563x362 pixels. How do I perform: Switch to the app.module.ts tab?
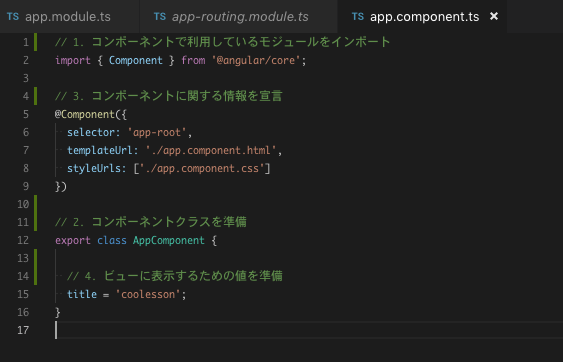[x=69, y=17]
